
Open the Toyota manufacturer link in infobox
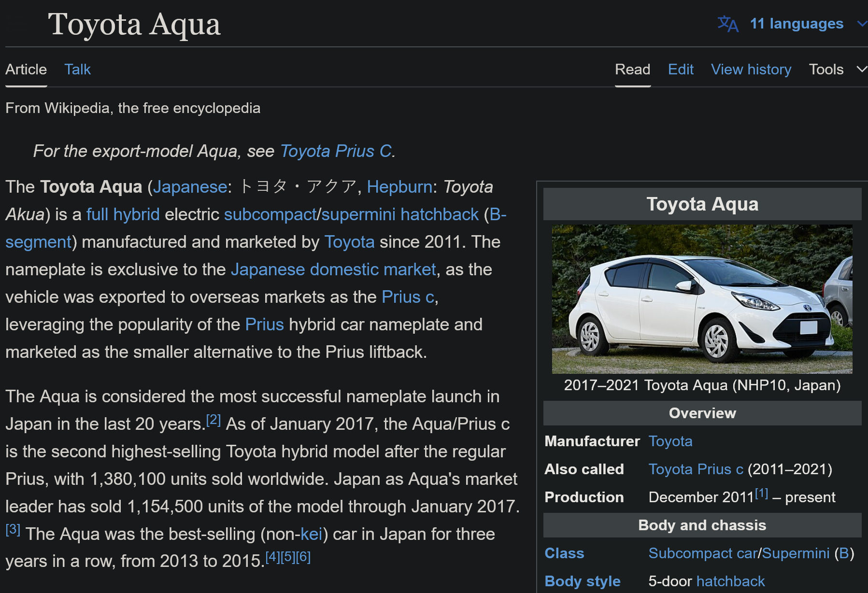[x=670, y=441]
